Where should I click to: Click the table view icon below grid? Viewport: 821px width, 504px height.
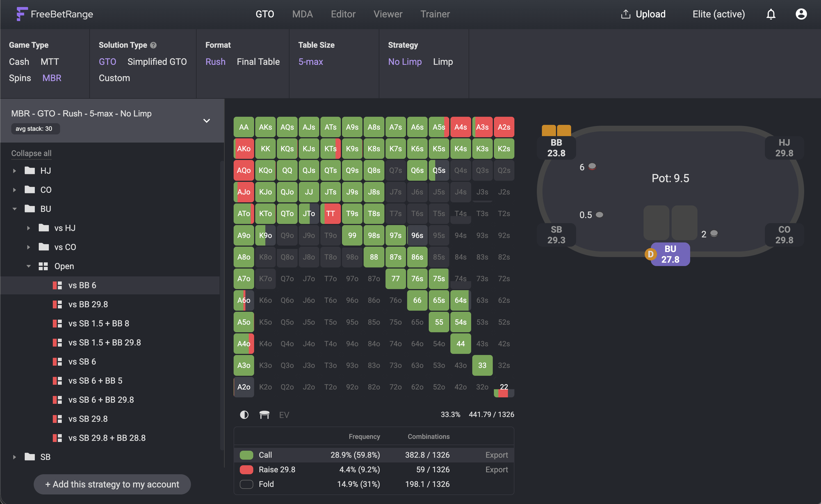(x=264, y=415)
